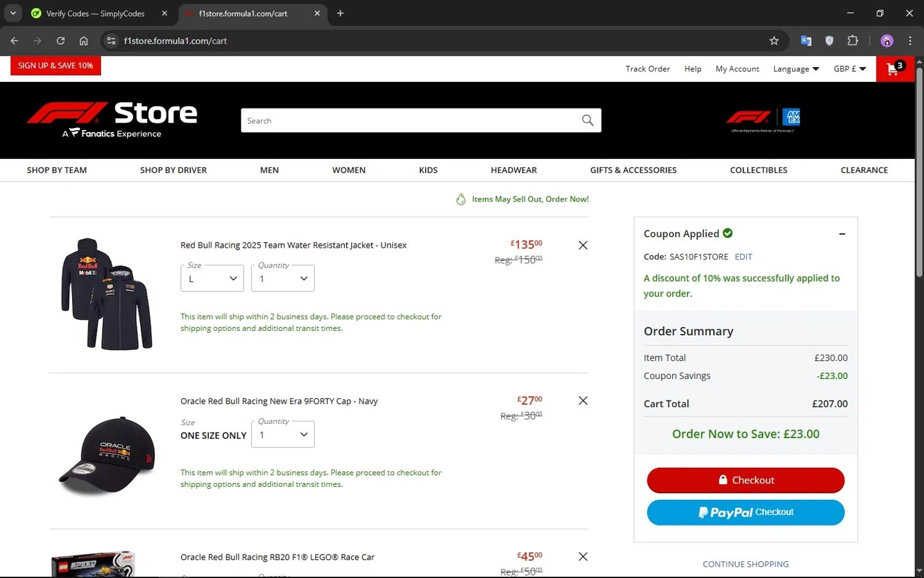Open the GBP £ currency dropdown

click(x=850, y=69)
